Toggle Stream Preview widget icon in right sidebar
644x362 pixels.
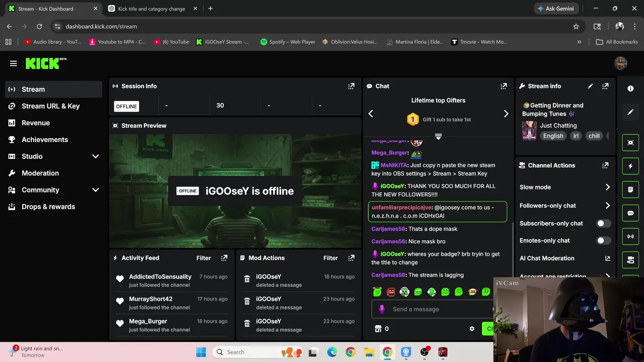tap(630, 143)
